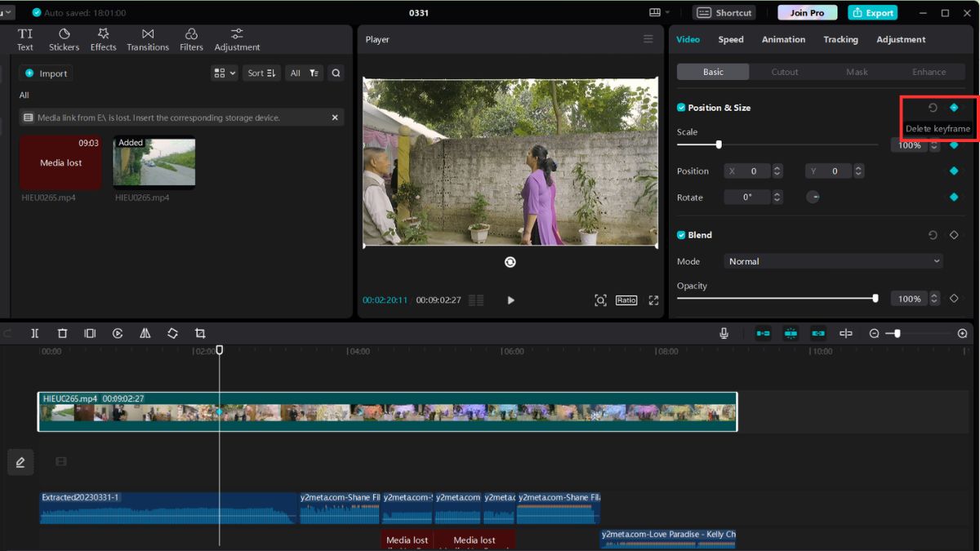Click the Rotate tool icon
980x551 pixels.
point(172,333)
